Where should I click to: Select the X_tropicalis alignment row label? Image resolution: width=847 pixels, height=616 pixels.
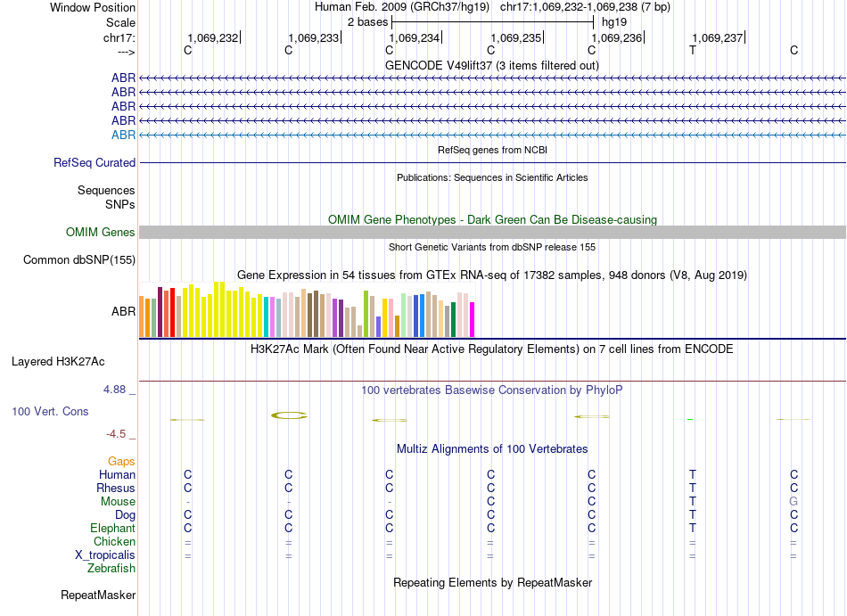105,555
